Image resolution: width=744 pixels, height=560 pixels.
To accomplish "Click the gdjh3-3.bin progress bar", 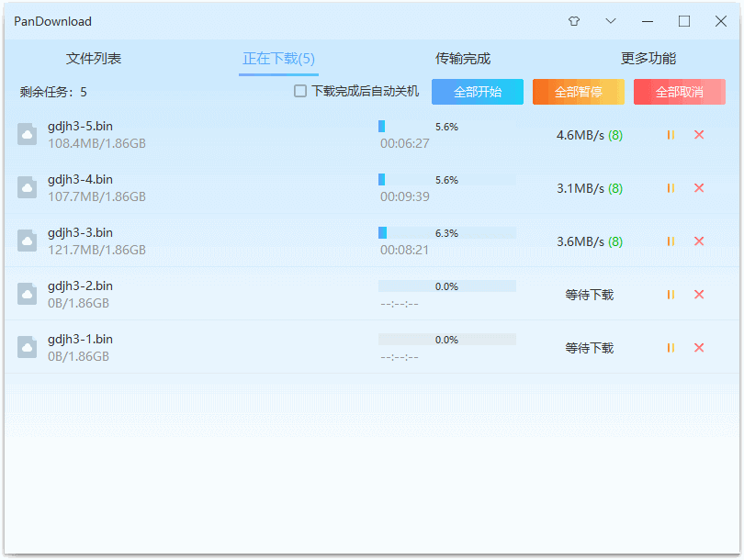I will click(447, 233).
